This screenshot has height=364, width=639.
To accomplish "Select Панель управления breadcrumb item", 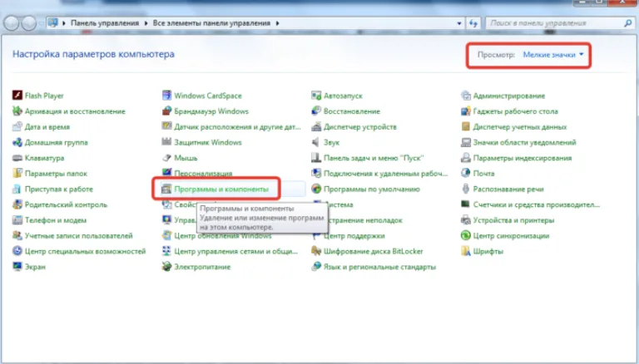I will [105, 23].
